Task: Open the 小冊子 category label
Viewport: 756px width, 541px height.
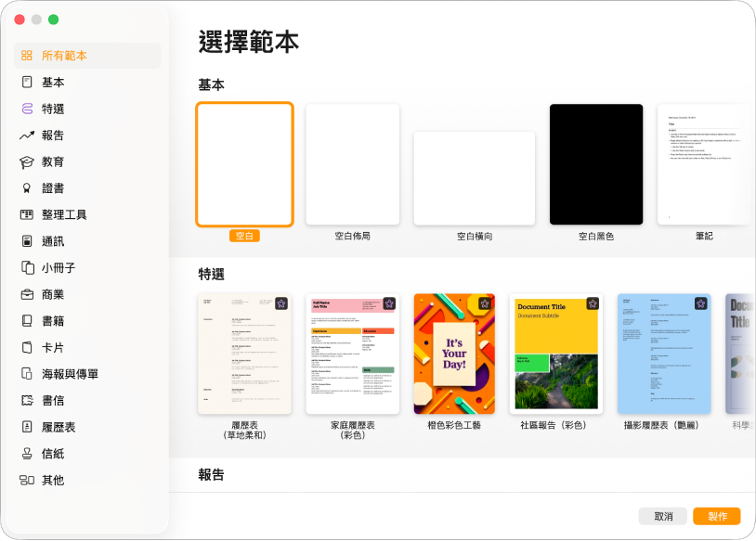Action: tap(59, 268)
